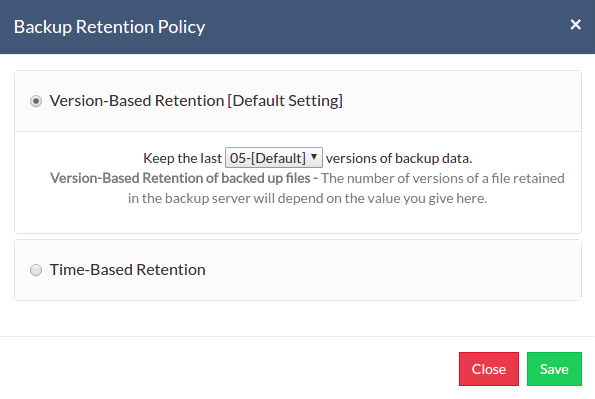Click the word 'Policy' in dialog title
This screenshot has width=595, height=399.
tap(181, 27)
